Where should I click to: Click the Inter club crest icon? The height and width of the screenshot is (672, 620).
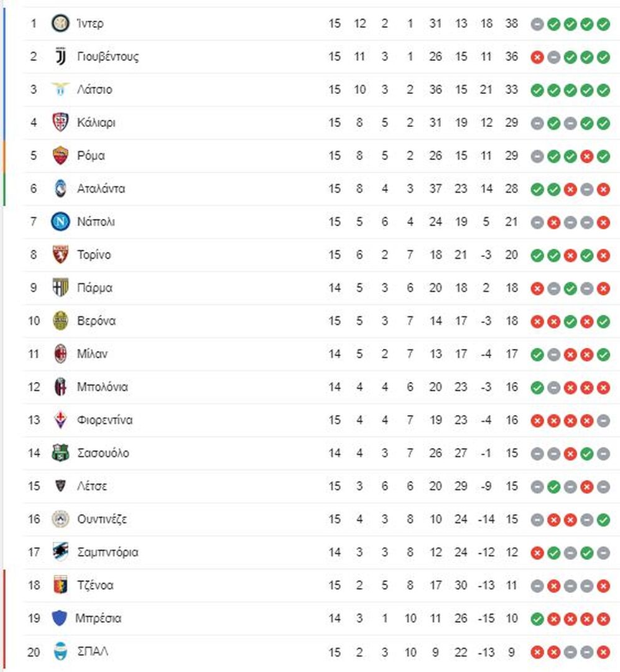tap(60, 23)
